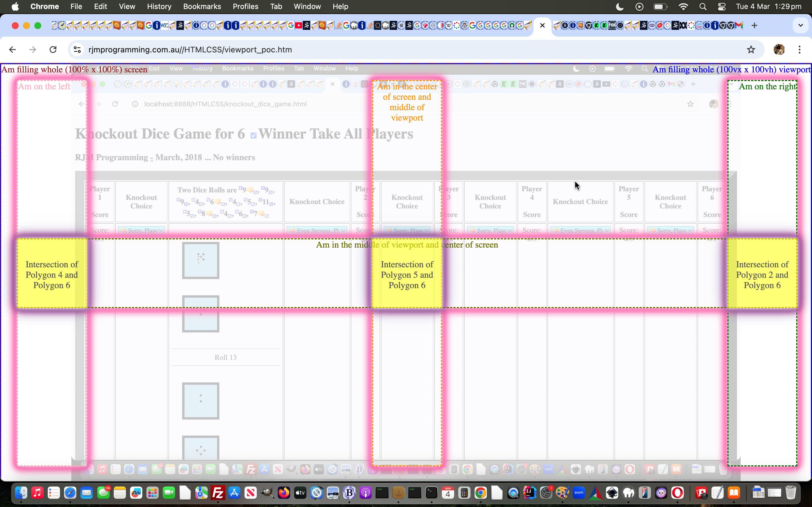Open a new tab with plus button
Image resolution: width=812 pixels, height=507 pixels.
tap(754, 25)
